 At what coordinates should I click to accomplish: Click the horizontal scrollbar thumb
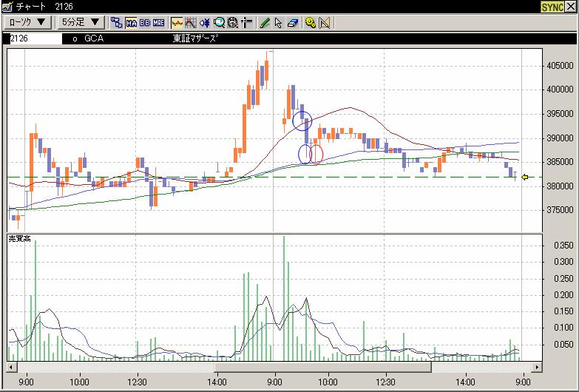322,368
